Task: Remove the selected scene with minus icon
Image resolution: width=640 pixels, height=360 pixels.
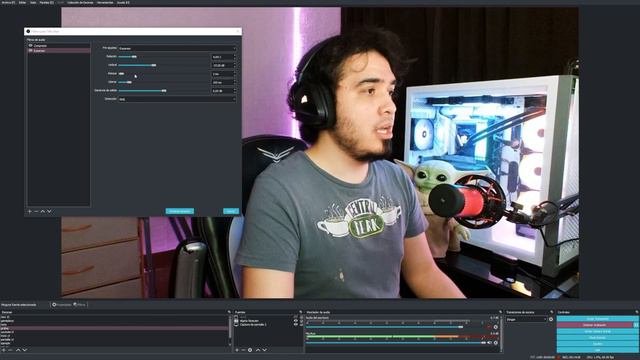Action: click(x=10, y=350)
